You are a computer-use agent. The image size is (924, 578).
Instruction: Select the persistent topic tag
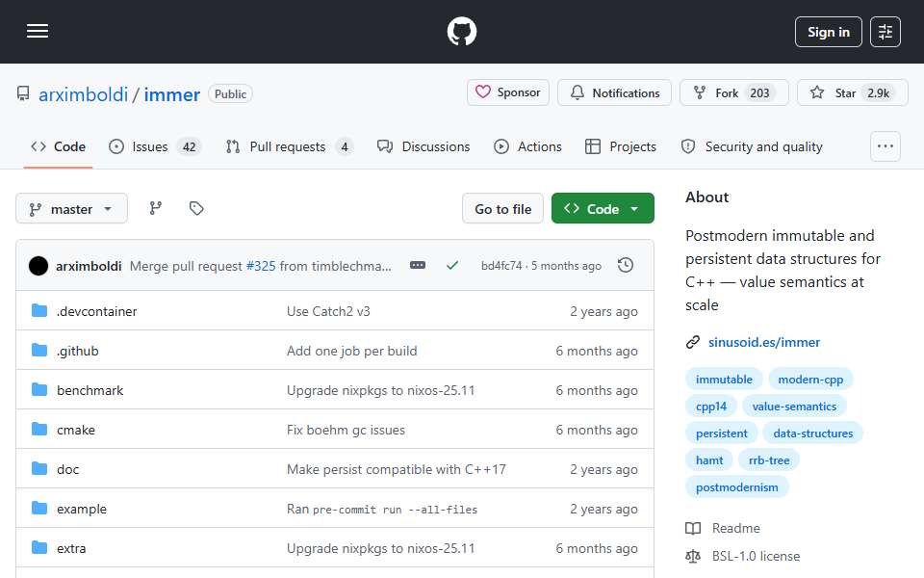click(721, 433)
